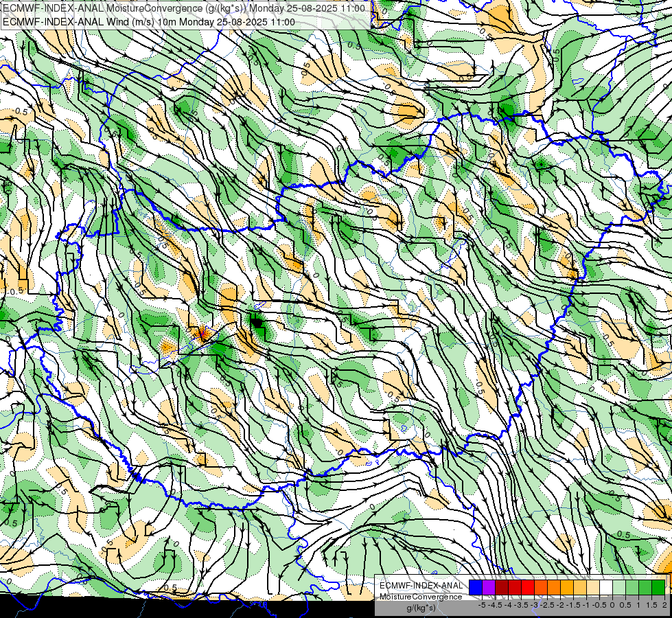This screenshot has height=618, width=672.
Task: Click the orange swatch between -2.5 and -2
Action: [x=554, y=587]
